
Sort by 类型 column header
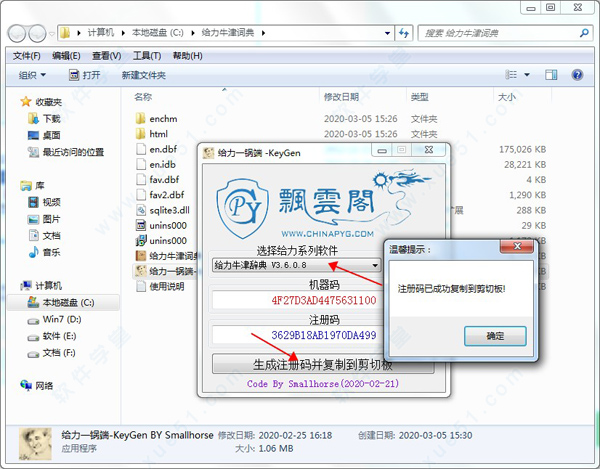point(419,97)
